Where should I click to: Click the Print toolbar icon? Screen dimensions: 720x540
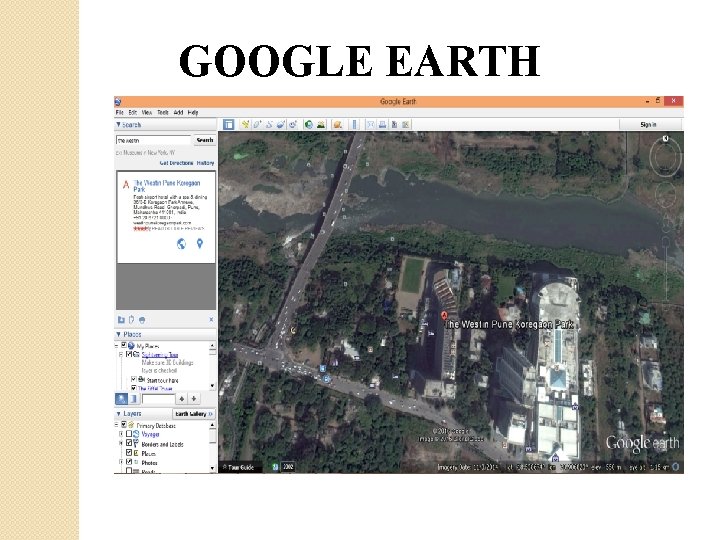(382, 124)
